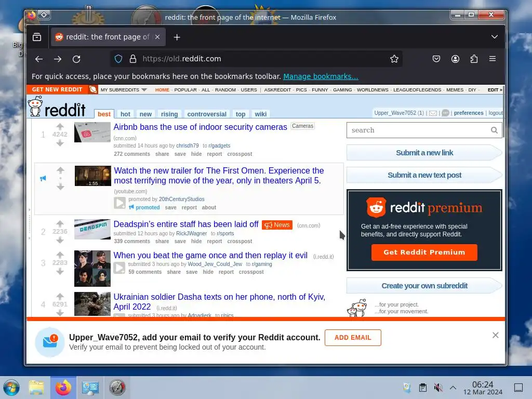Click Get Reddit Premium button

tap(424, 252)
